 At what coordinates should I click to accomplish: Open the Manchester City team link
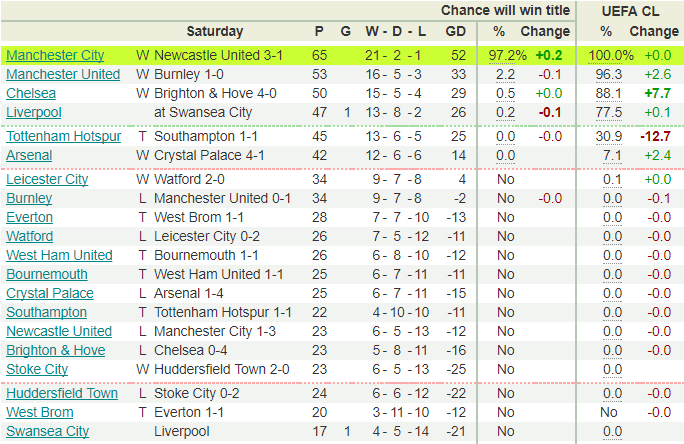pyautogui.click(x=55, y=55)
